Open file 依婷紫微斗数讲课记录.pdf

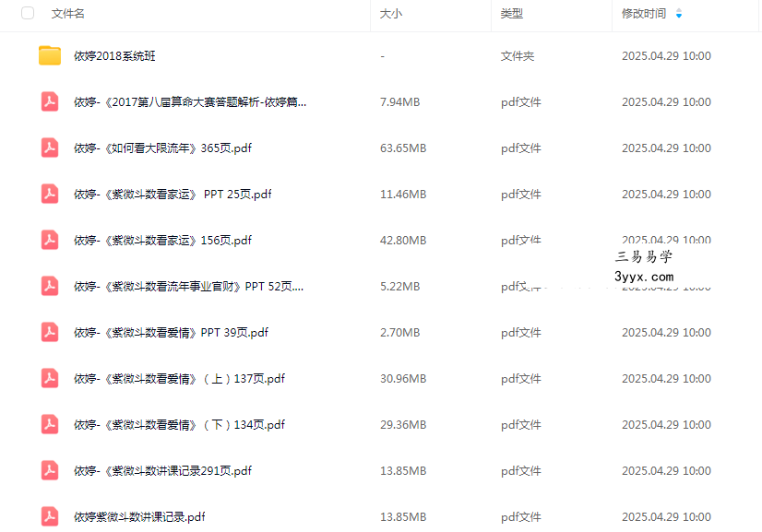[139, 517]
